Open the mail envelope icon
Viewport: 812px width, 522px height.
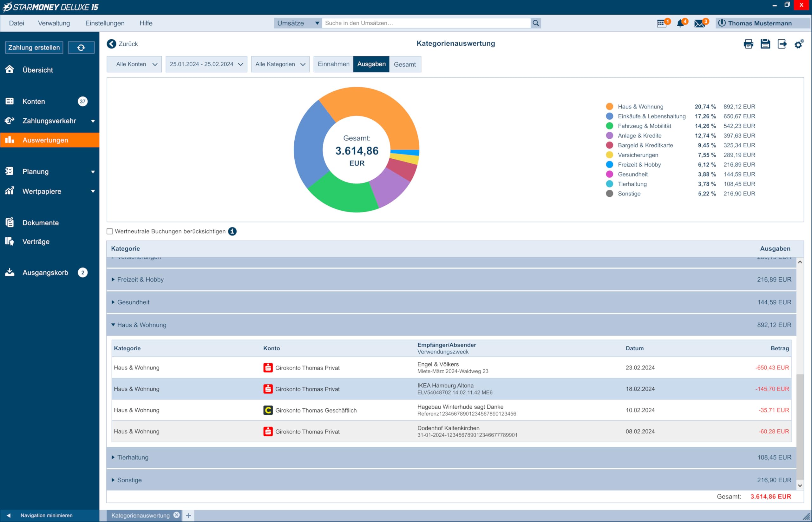pyautogui.click(x=699, y=23)
